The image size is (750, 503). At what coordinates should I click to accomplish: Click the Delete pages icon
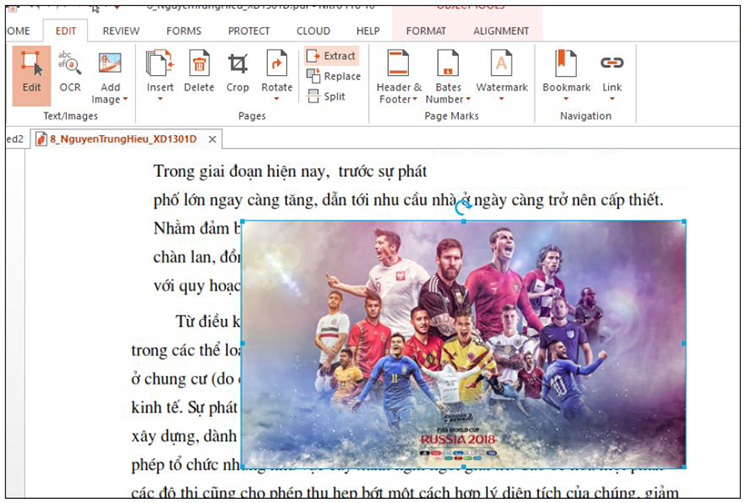199,63
